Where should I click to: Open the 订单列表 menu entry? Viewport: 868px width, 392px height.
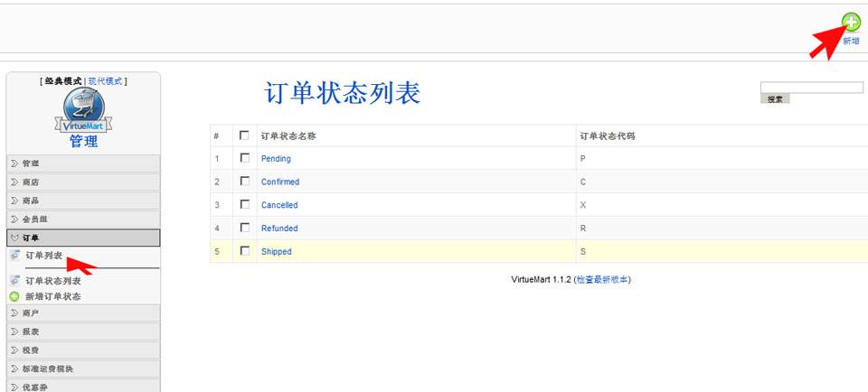pos(43,256)
